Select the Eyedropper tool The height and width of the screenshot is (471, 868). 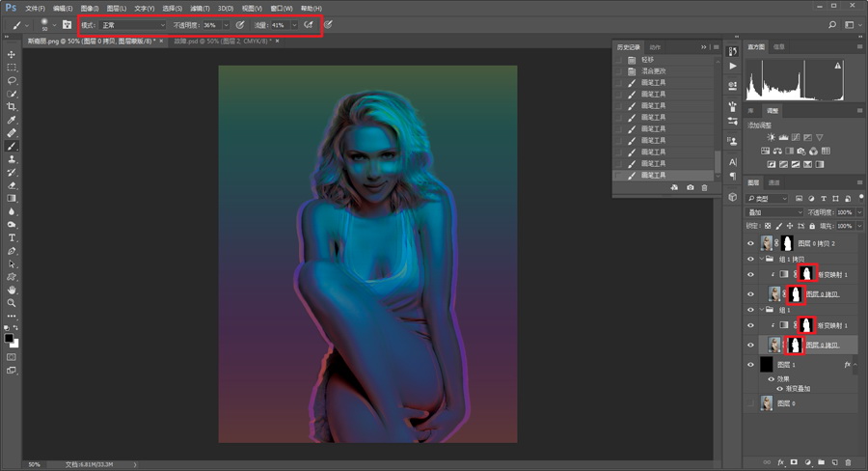11,120
